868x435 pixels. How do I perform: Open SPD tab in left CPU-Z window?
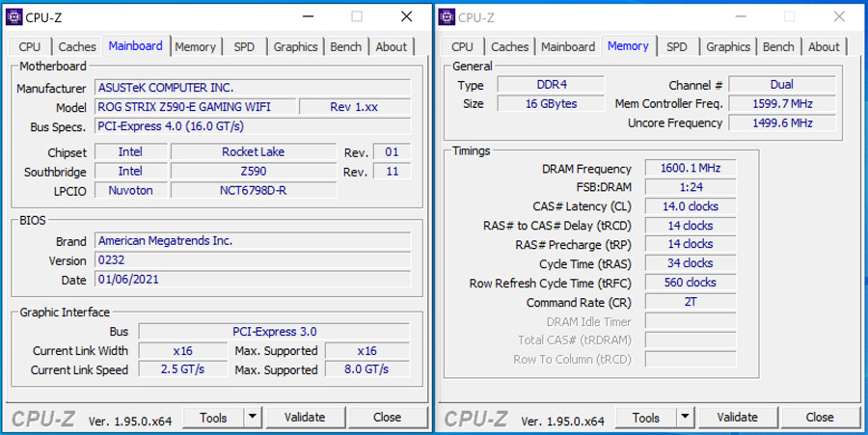click(244, 47)
